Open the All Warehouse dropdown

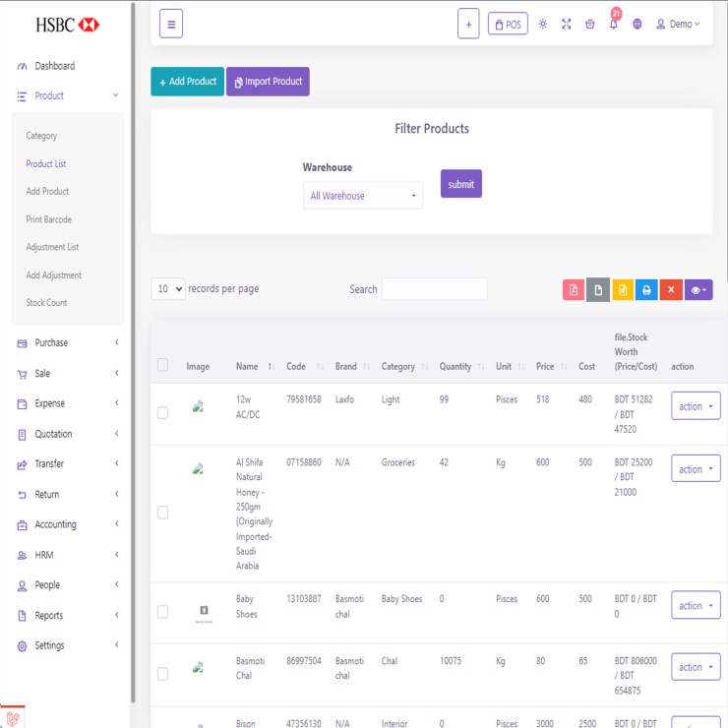pos(363,196)
